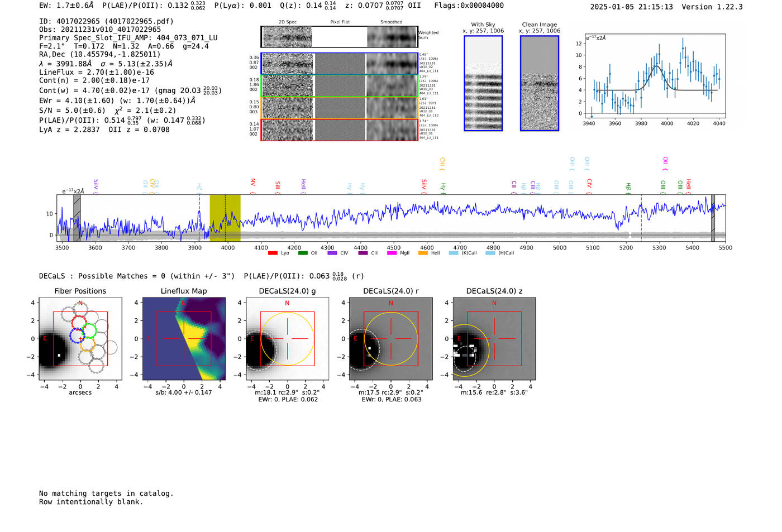
Task: Click 'No matching targets in catalog.' text
Action: [106, 493]
